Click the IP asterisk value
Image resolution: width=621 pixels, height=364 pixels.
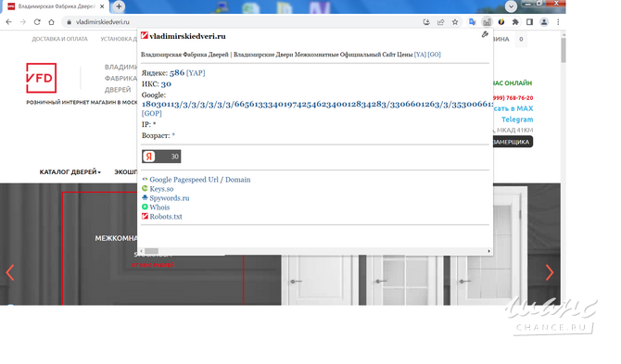[155, 125]
